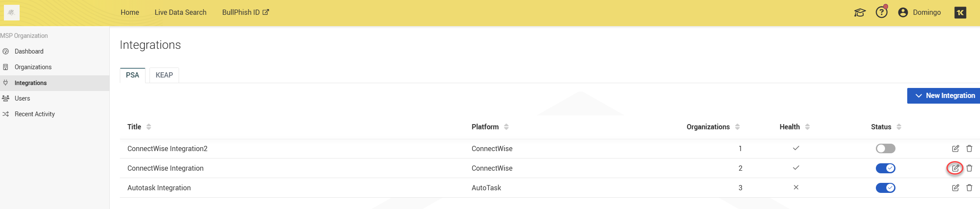Edit the ConnectWise Integration2 entry

955,148
